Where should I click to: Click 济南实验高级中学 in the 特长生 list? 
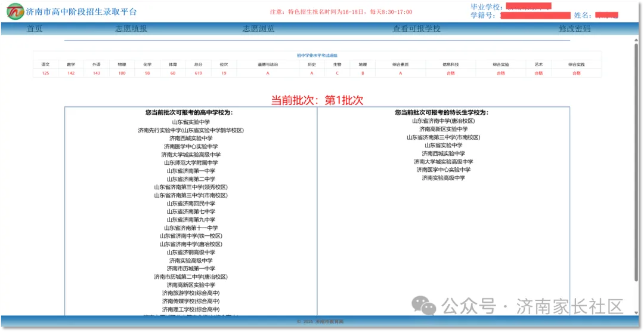coord(443,178)
